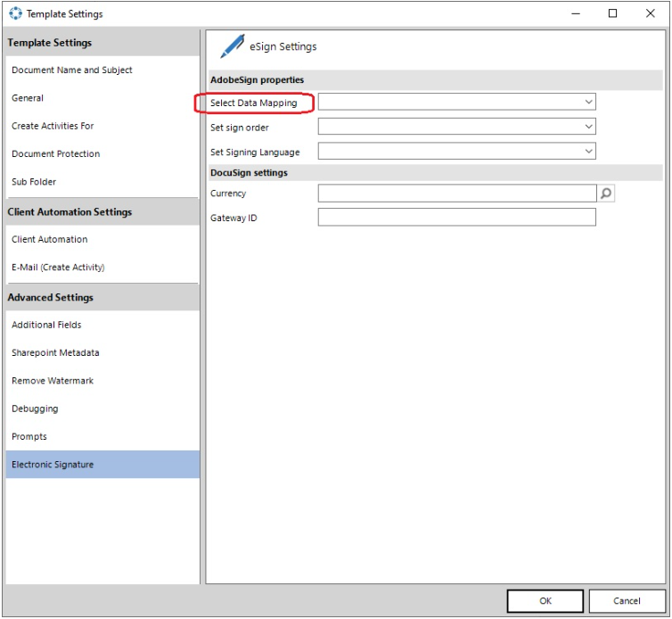Click the Cancel button

coord(627,601)
